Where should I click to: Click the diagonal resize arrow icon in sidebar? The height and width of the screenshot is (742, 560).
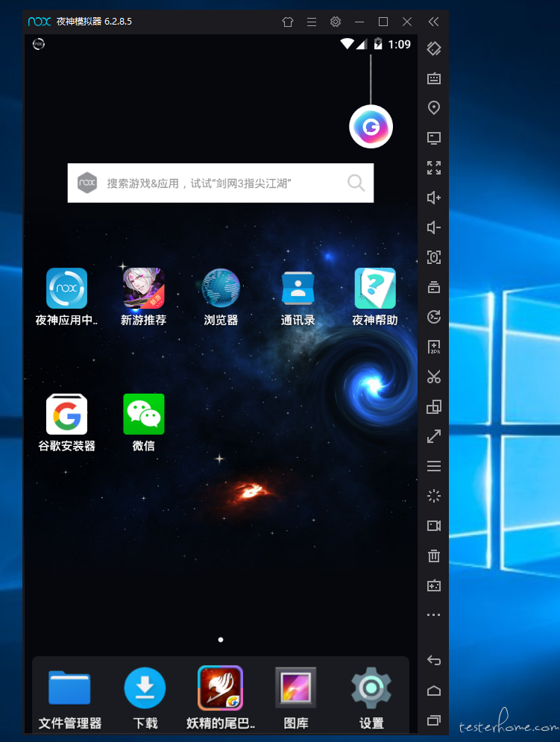point(434,436)
